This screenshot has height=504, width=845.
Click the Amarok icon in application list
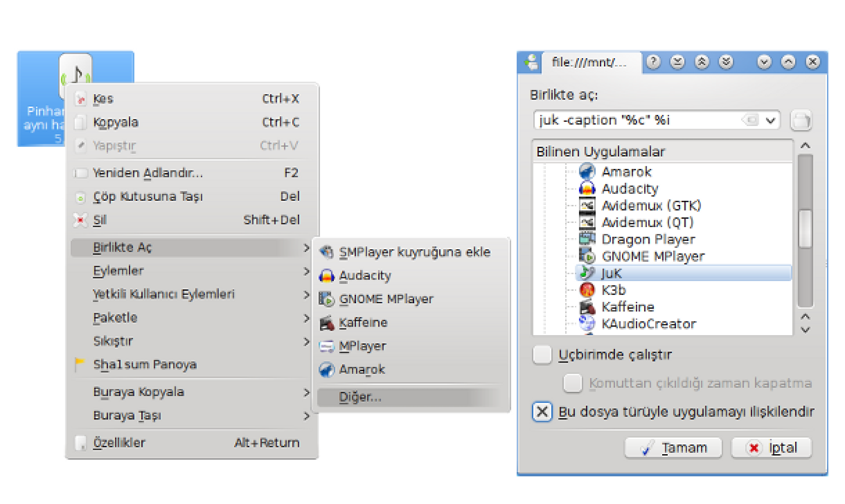pos(587,172)
